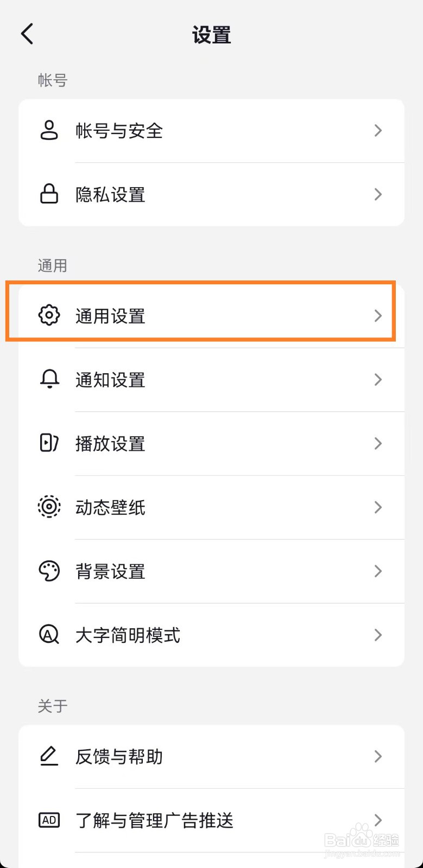Open the 动态壁纸 entry
The width and height of the screenshot is (423, 868).
tap(110, 508)
